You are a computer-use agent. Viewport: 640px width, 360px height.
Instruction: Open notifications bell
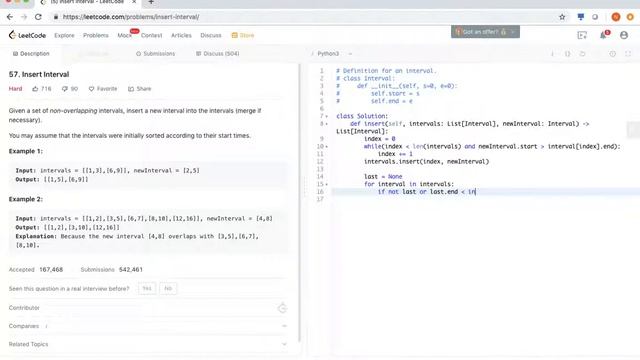603,35
